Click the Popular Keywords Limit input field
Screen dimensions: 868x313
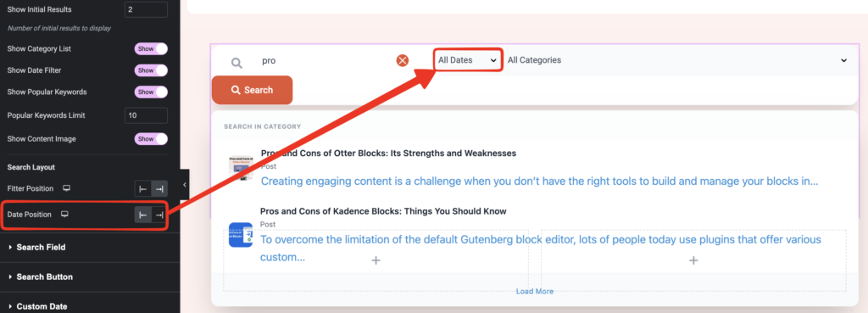click(146, 115)
